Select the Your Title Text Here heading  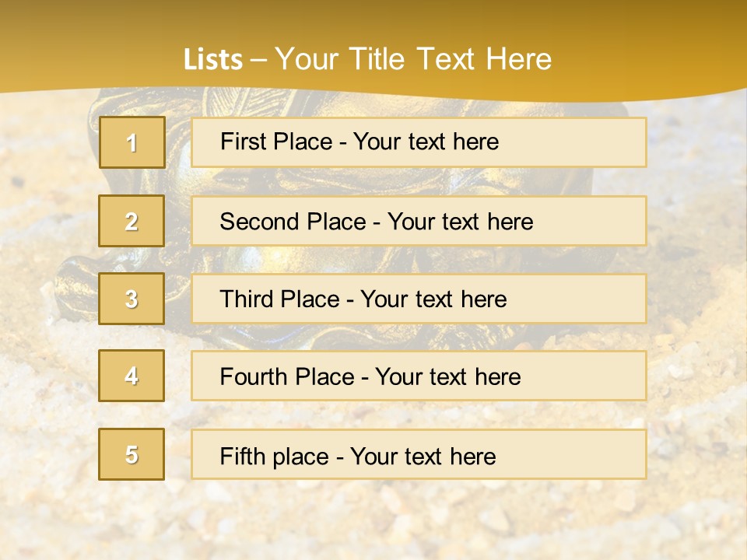coord(413,59)
